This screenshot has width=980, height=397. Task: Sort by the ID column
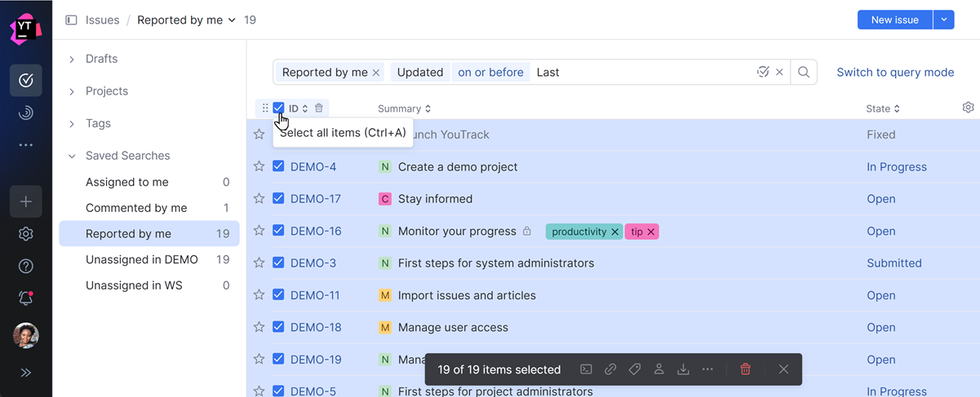[x=299, y=108]
